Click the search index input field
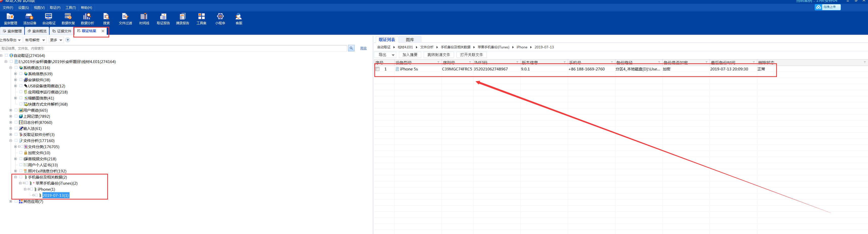The image size is (868, 234). coord(173,48)
